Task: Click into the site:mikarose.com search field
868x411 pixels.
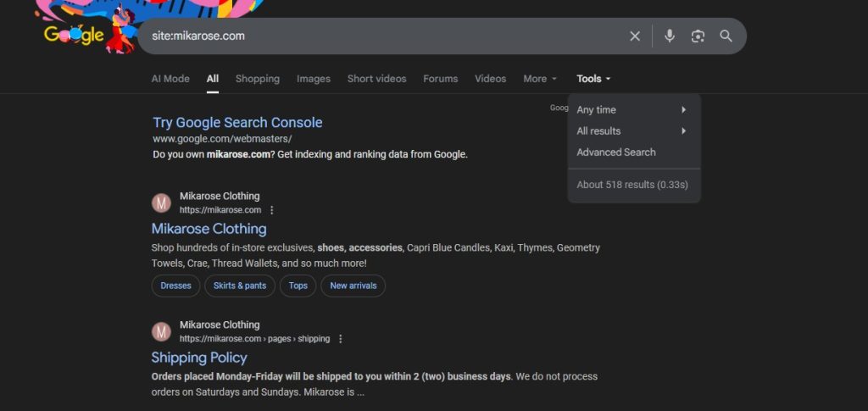Action: coord(381,36)
